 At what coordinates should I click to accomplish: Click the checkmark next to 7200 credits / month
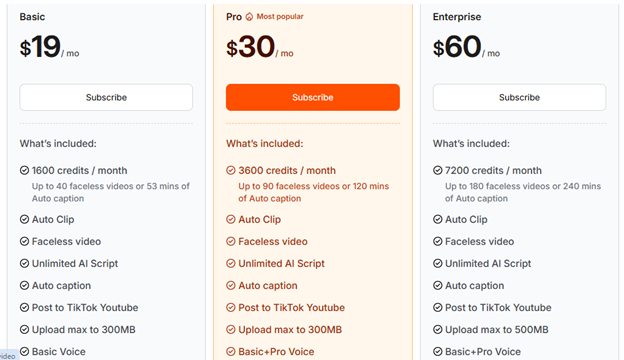(x=437, y=170)
